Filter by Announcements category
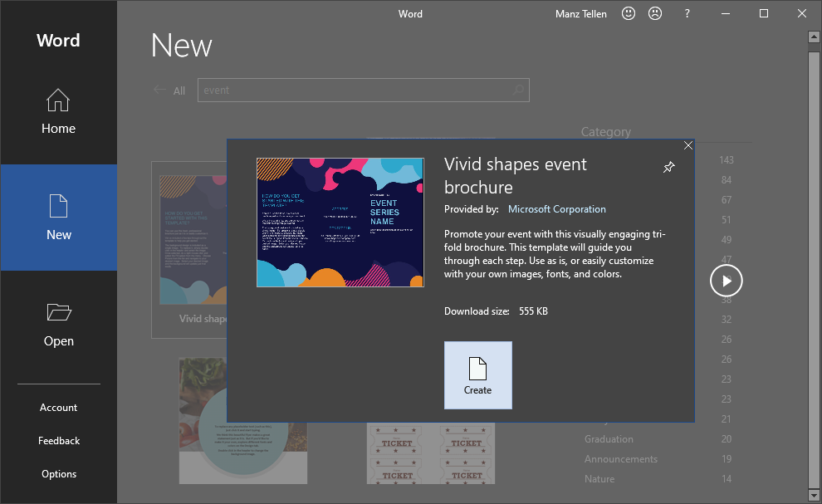The width and height of the screenshot is (822, 504). (621, 459)
